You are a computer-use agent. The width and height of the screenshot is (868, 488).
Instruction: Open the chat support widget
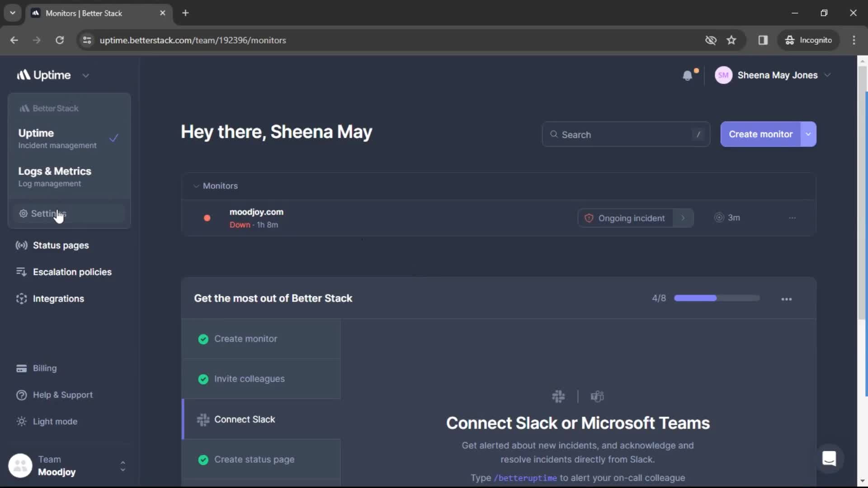tap(829, 459)
